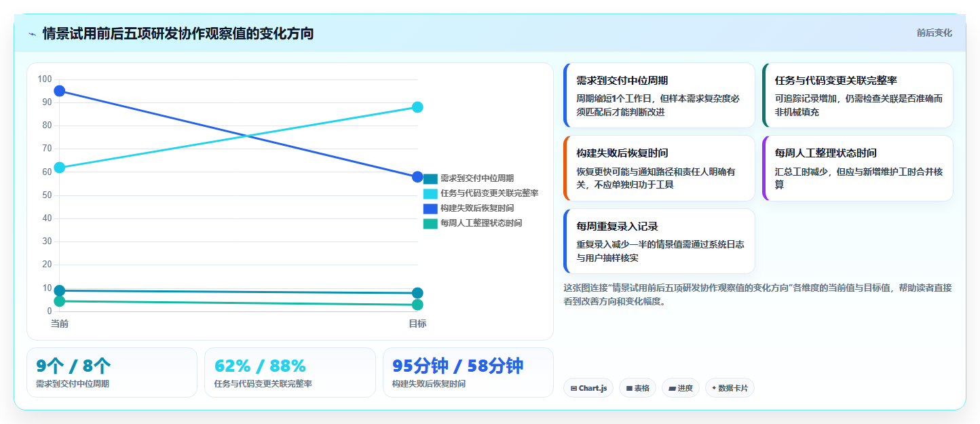Click the 前后变化 label in the header

[x=934, y=33]
